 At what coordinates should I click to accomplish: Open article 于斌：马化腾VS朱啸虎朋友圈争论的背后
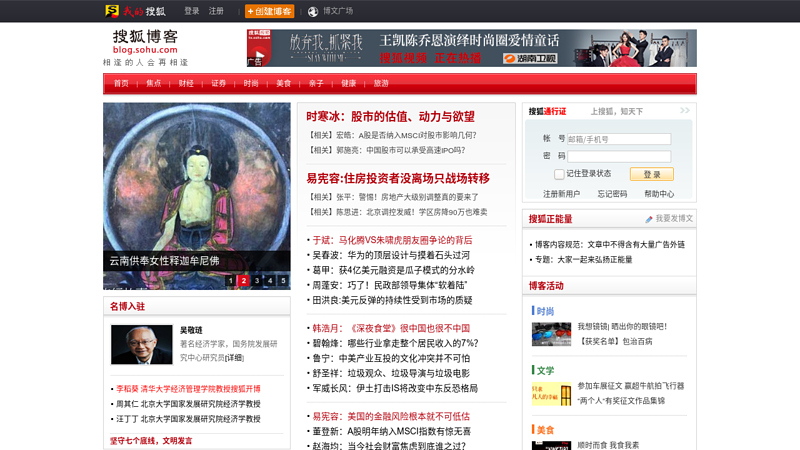(392, 240)
